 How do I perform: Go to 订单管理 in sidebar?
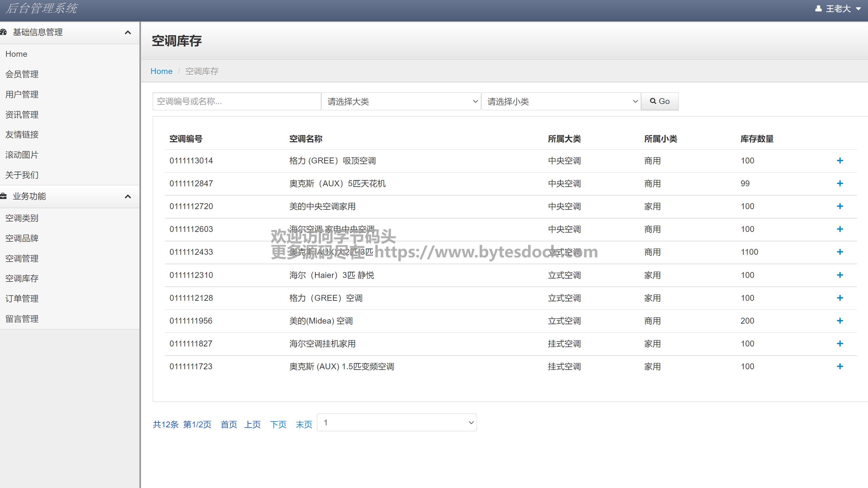point(22,299)
